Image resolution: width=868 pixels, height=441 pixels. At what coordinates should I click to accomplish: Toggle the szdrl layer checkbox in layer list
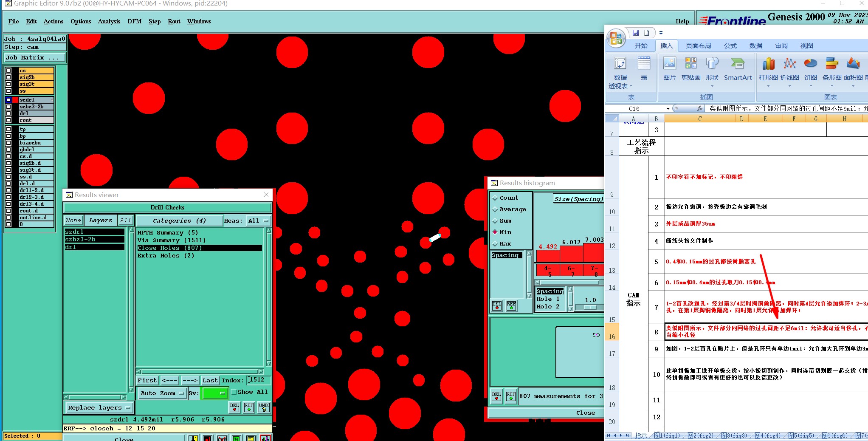pyautogui.click(x=8, y=100)
